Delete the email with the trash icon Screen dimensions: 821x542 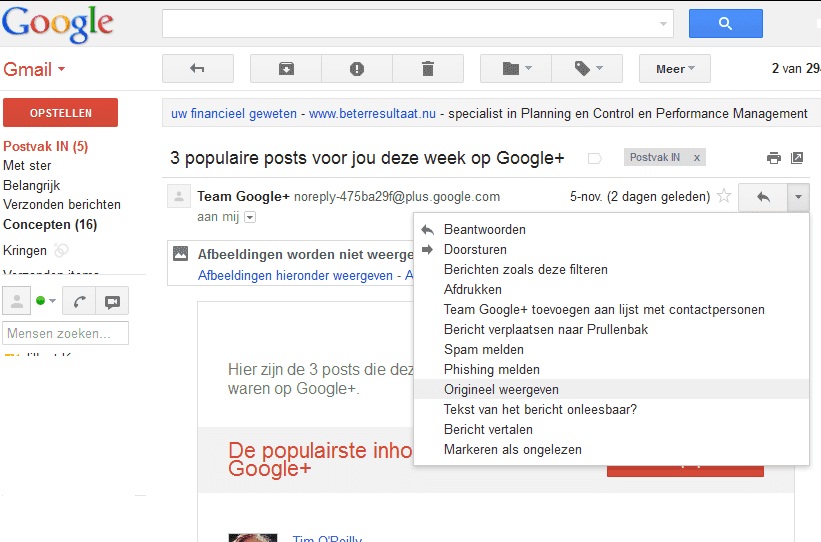pos(428,68)
